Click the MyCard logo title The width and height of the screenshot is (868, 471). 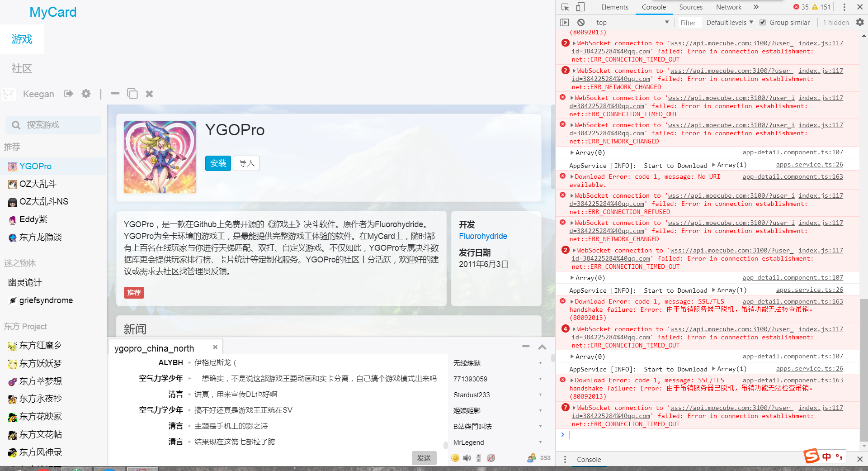pos(53,12)
